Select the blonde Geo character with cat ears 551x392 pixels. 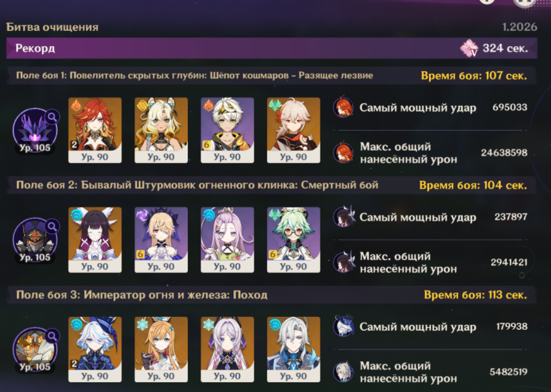[161, 130]
